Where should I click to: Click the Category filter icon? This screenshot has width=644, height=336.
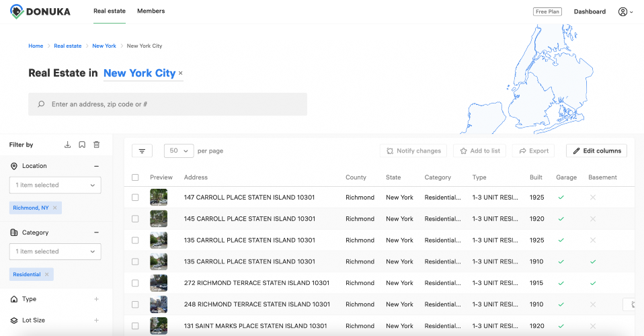point(14,233)
